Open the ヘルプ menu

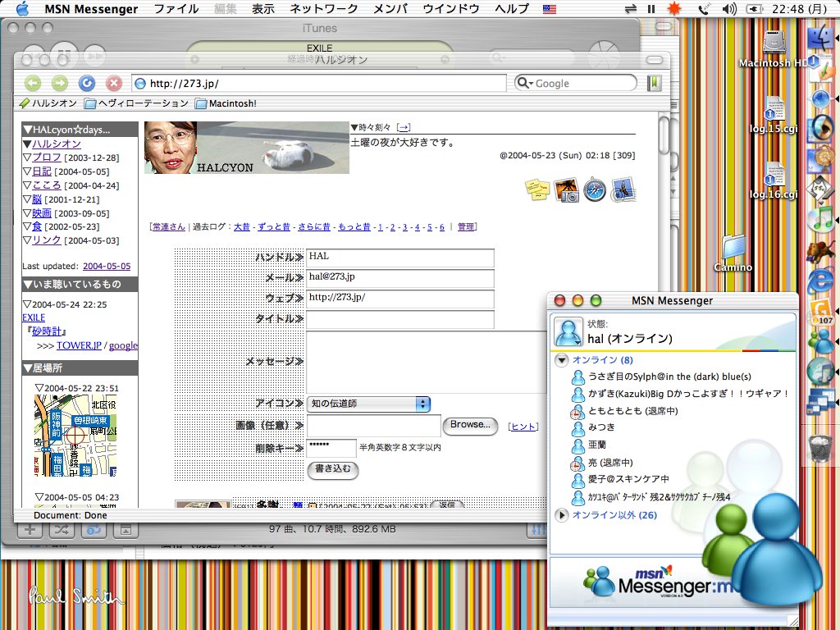pyautogui.click(x=512, y=8)
